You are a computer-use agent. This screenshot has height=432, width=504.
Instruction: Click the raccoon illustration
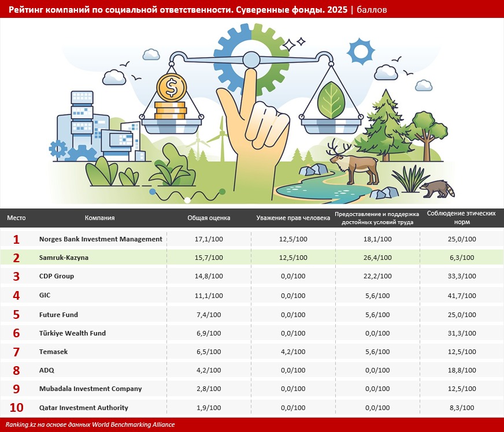point(436,188)
